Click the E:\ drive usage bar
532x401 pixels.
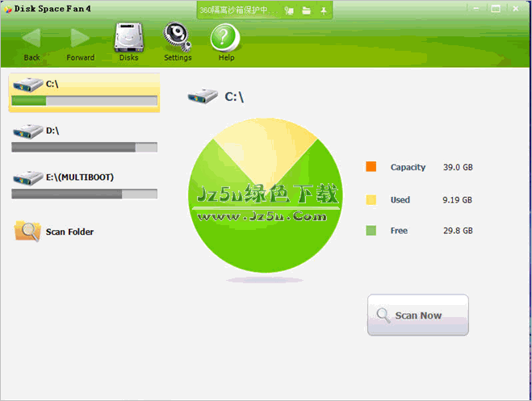coord(84,194)
